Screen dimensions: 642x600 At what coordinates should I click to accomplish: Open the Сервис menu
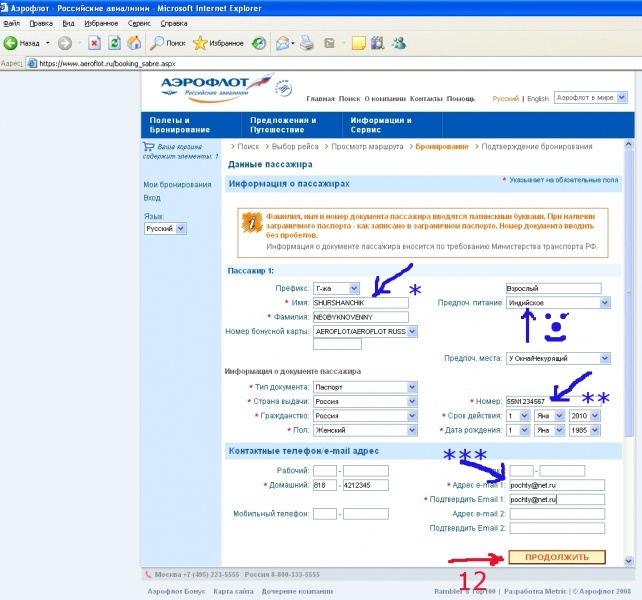[140, 22]
